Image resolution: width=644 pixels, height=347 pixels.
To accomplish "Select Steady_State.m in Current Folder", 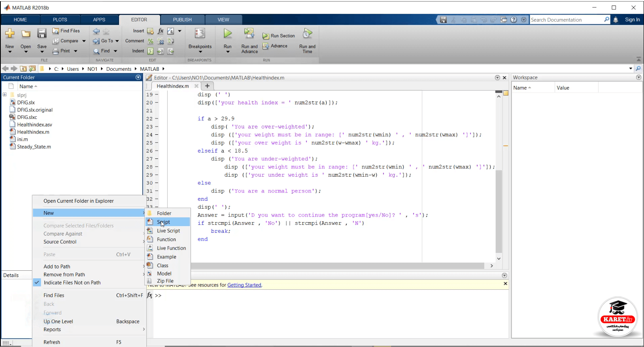I will (x=34, y=147).
